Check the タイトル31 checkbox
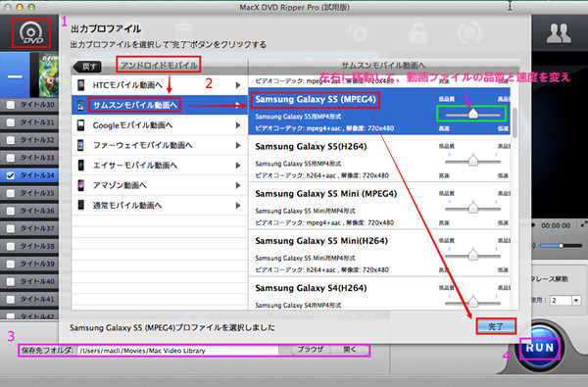 11,122
